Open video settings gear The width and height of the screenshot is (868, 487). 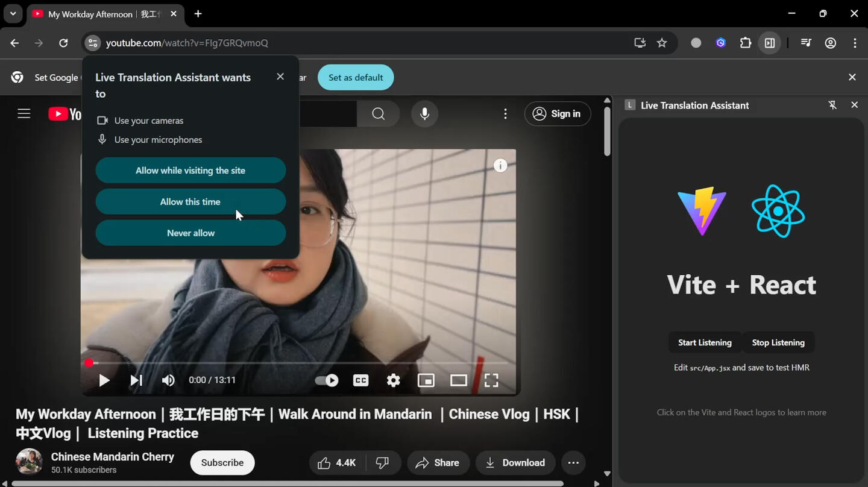coord(393,380)
